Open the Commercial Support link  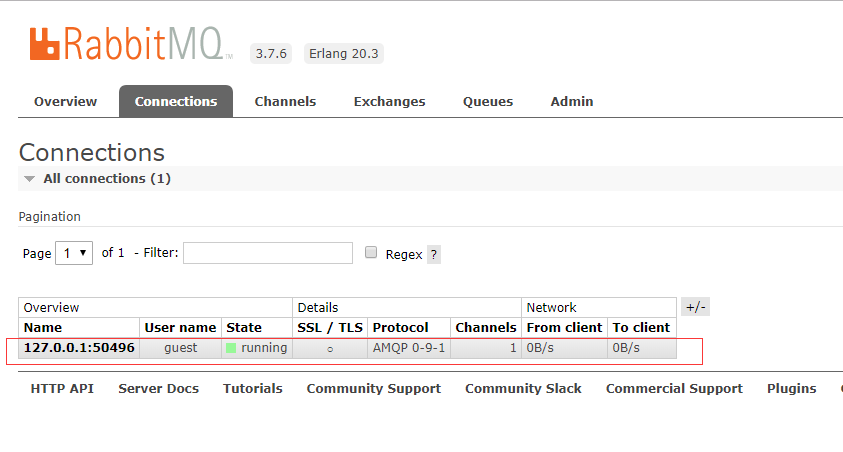pyautogui.click(x=674, y=389)
